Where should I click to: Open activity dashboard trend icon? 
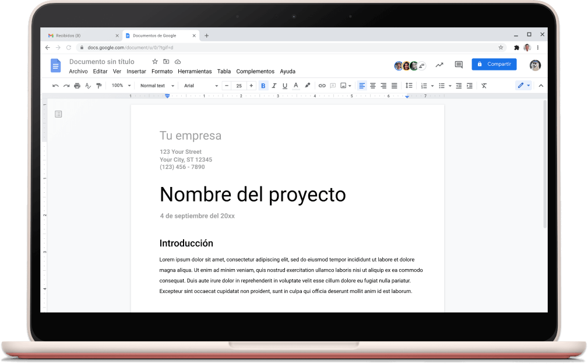click(x=439, y=65)
